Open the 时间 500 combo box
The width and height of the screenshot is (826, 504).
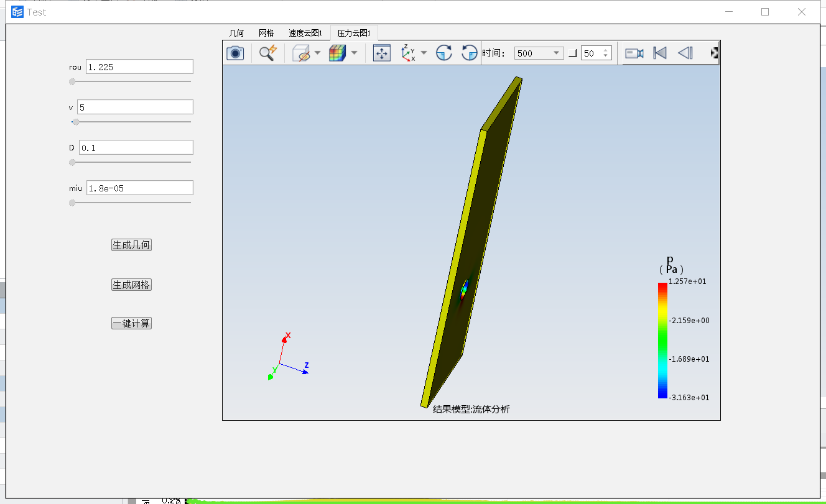tap(539, 53)
